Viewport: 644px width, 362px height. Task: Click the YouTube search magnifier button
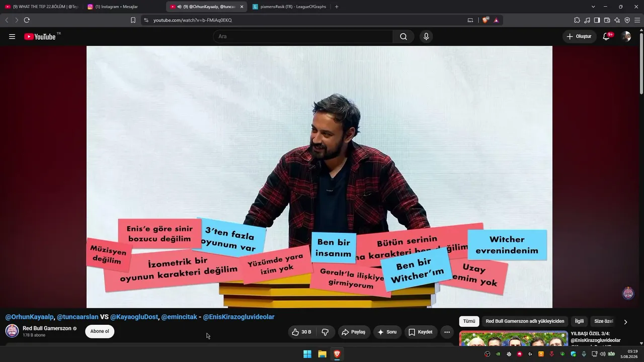click(x=404, y=36)
